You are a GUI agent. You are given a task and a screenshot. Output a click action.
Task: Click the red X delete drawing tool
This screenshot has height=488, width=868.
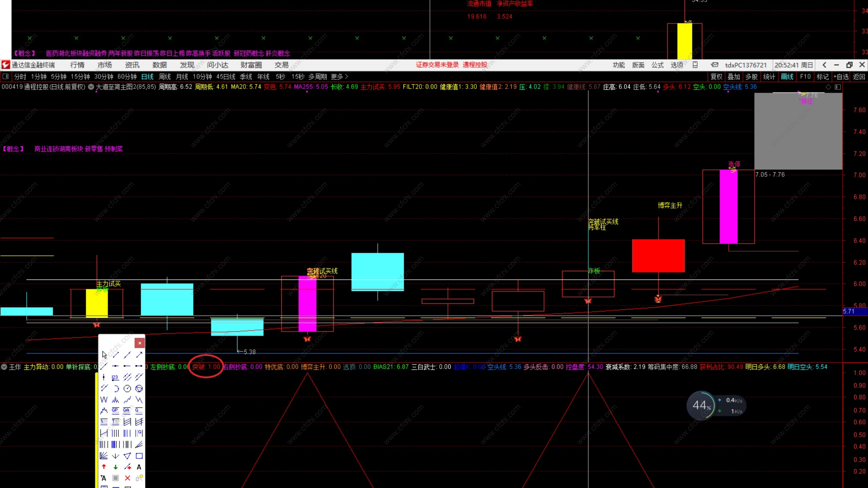tap(127, 478)
